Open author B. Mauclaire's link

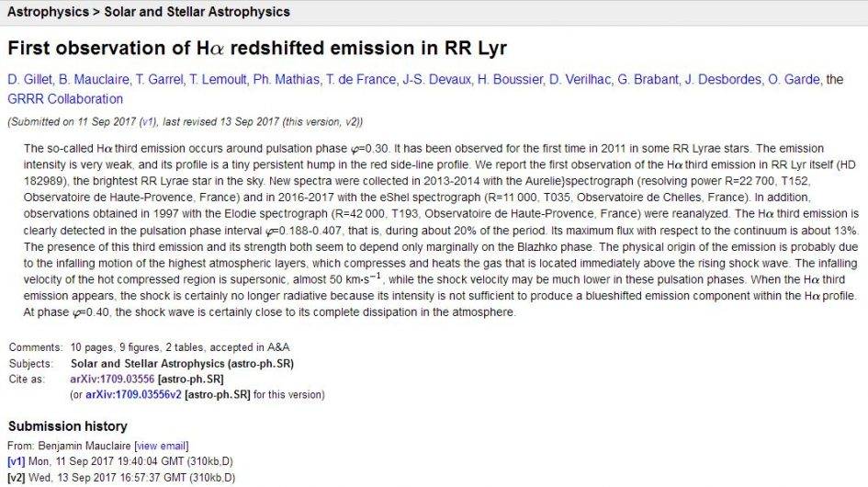(94, 80)
